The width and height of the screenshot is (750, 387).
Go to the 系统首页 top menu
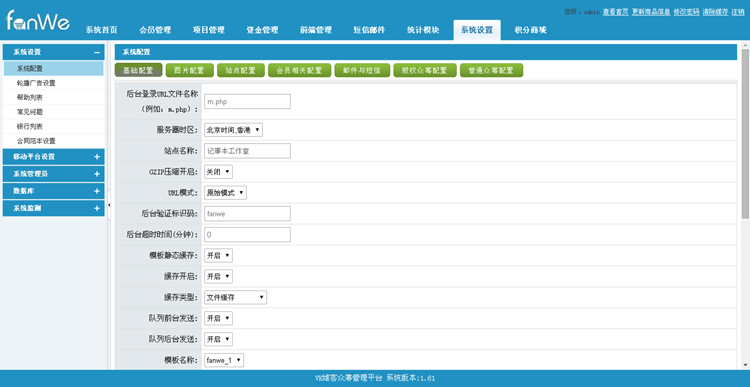(x=102, y=30)
